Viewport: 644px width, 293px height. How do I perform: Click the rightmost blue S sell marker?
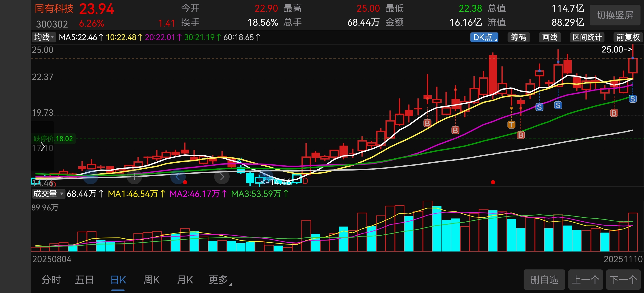coord(633,98)
